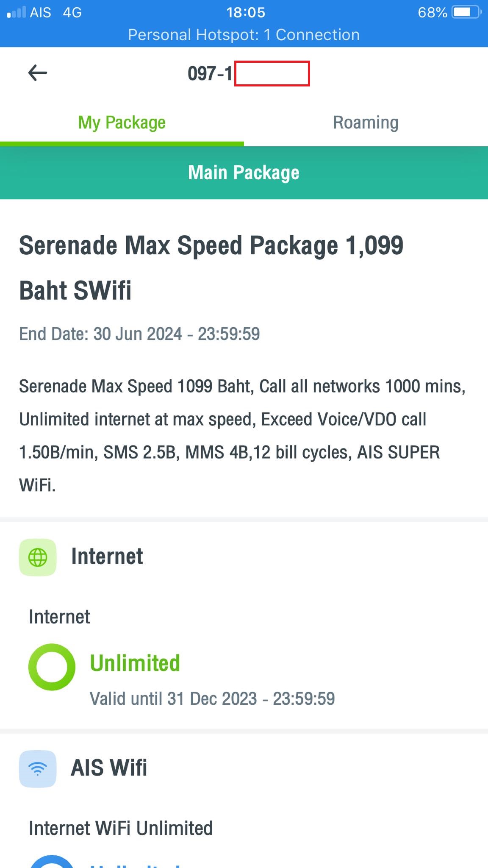Select the My Package tab

[x=122, y=122]
